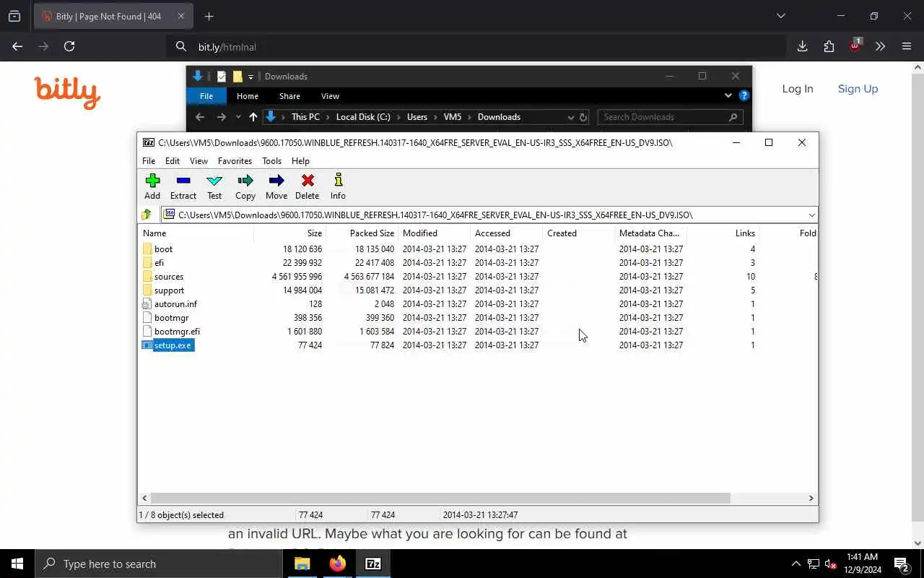The height and width of the screenshot is (578, 924).
Task: Click the Info toolbar icon
Action: tap(338, 186)
